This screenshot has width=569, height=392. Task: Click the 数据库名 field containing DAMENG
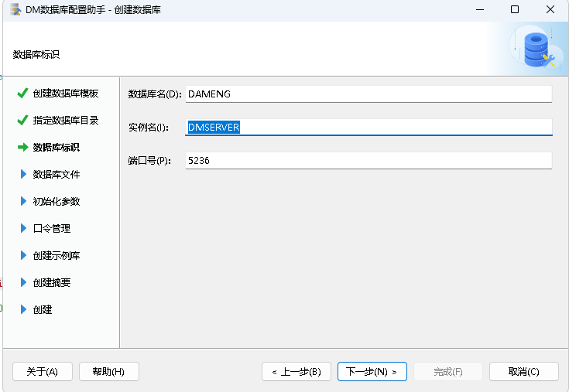coord(368,94)
